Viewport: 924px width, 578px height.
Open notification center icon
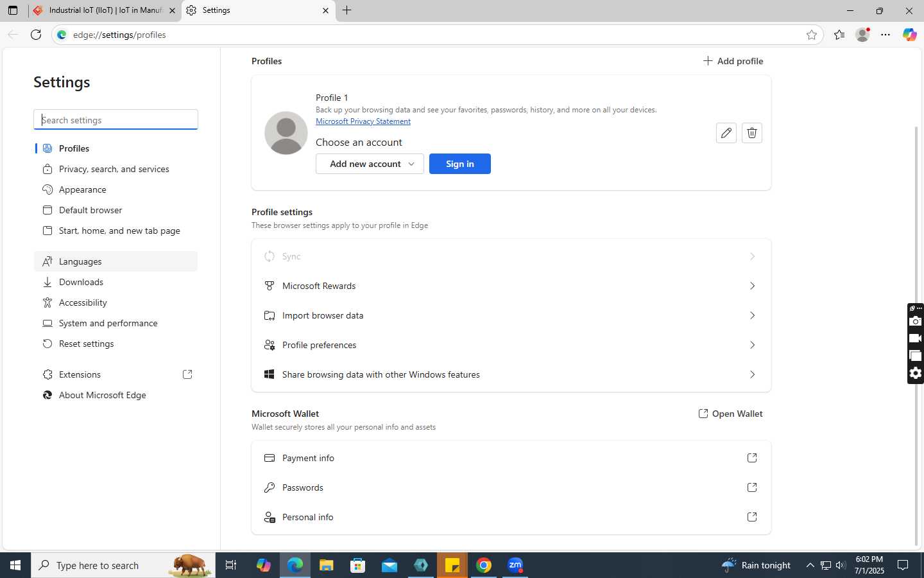(x=903, y=565)
